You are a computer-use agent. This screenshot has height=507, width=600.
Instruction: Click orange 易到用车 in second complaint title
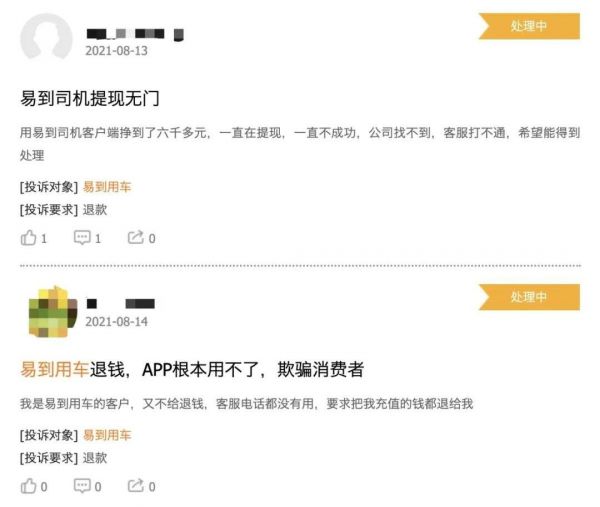(54, 370)
